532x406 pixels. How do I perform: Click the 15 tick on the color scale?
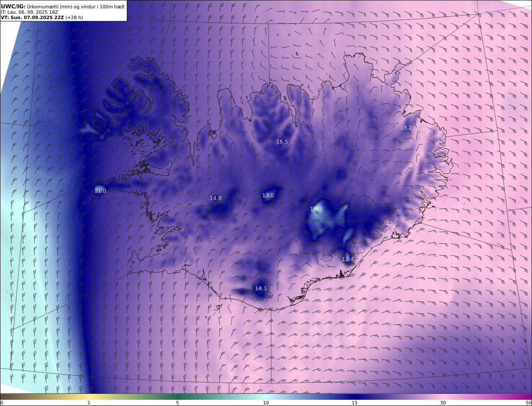[x=355, y=403]
